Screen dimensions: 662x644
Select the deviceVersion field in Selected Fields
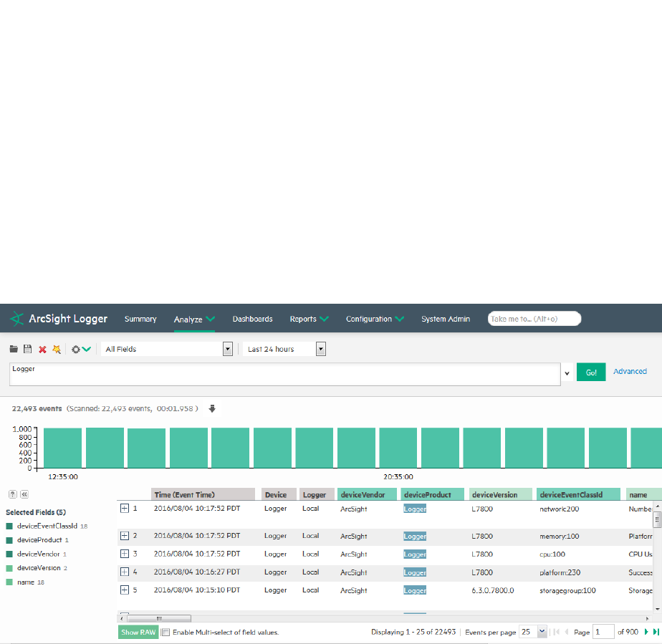coord(39,568)
